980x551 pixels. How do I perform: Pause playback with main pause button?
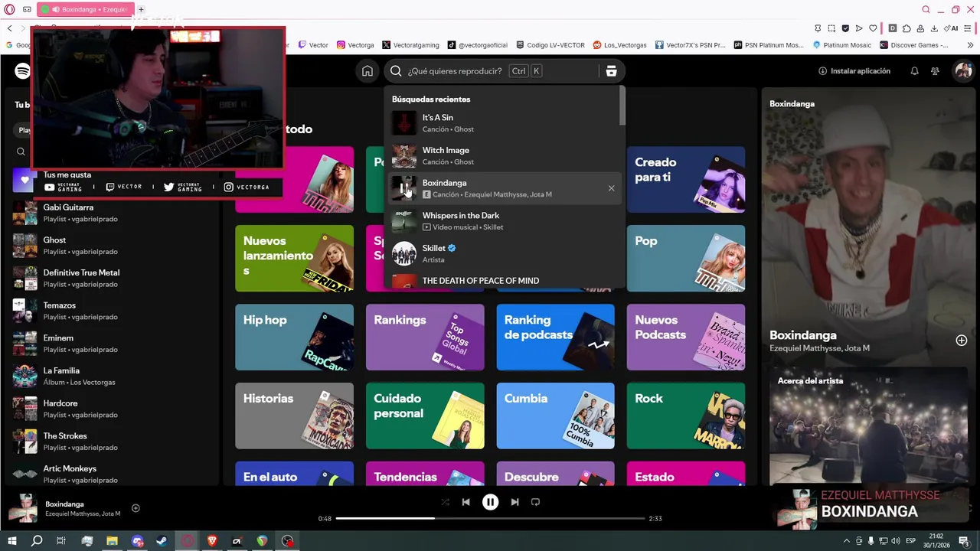pos(490,502)
